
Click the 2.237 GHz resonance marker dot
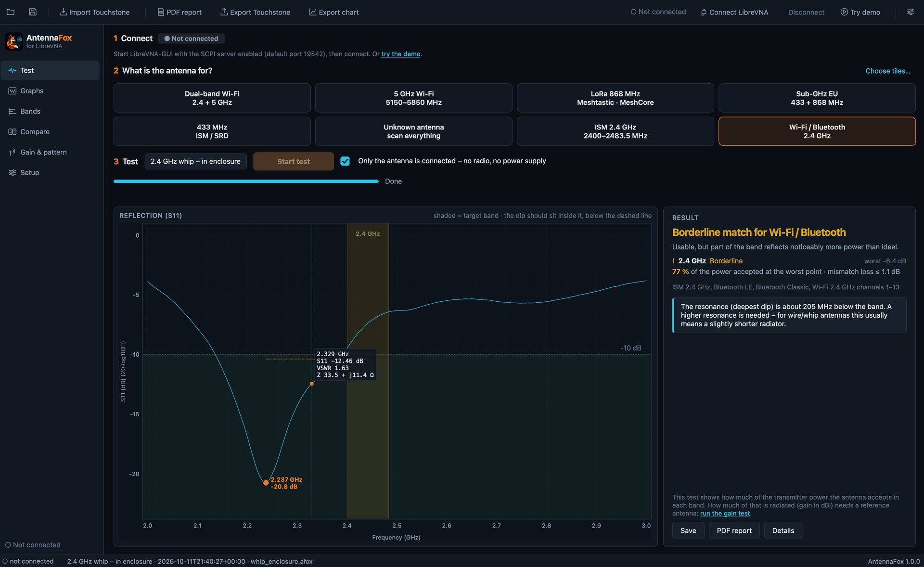point(266,482)
